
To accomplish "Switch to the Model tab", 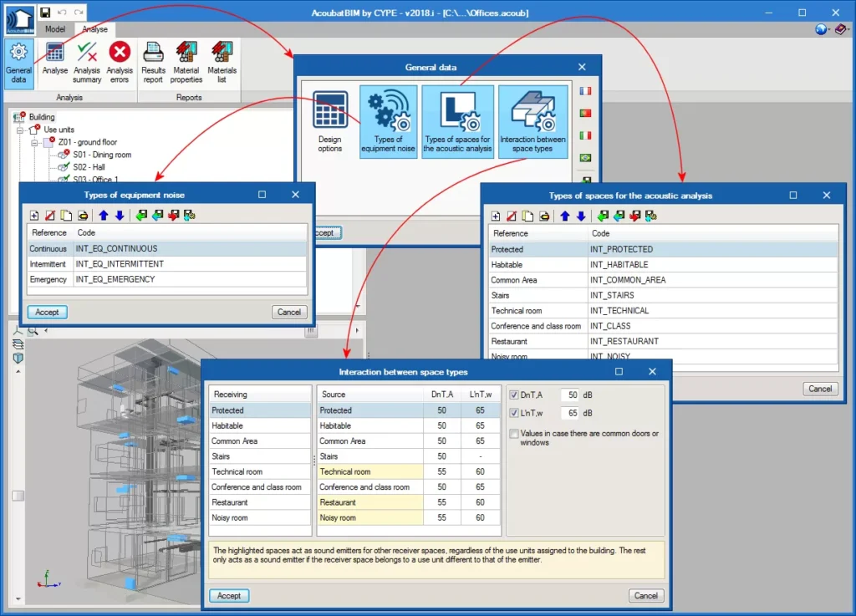I will [55, 28].
